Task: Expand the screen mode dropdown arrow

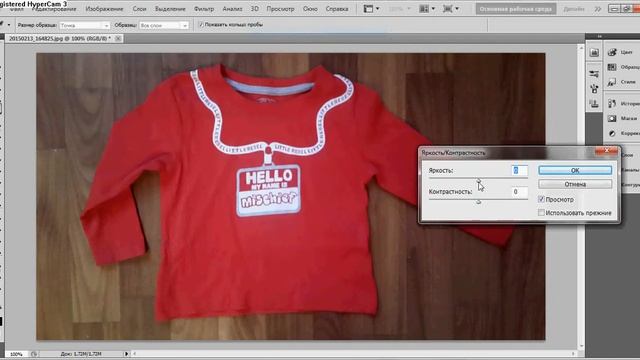Action: pyautogui.click(x=457, y=9)
